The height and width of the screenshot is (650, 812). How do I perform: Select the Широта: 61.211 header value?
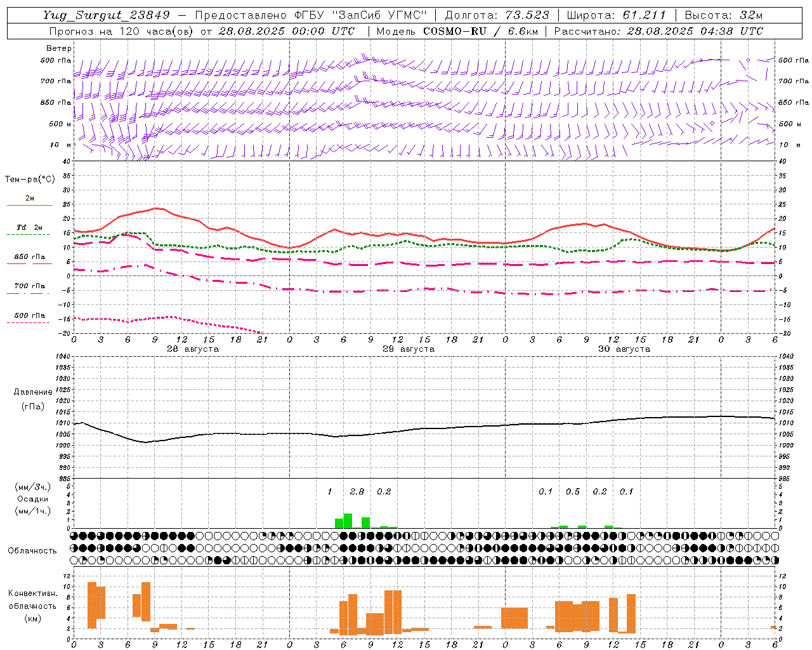tap(616, 15)
